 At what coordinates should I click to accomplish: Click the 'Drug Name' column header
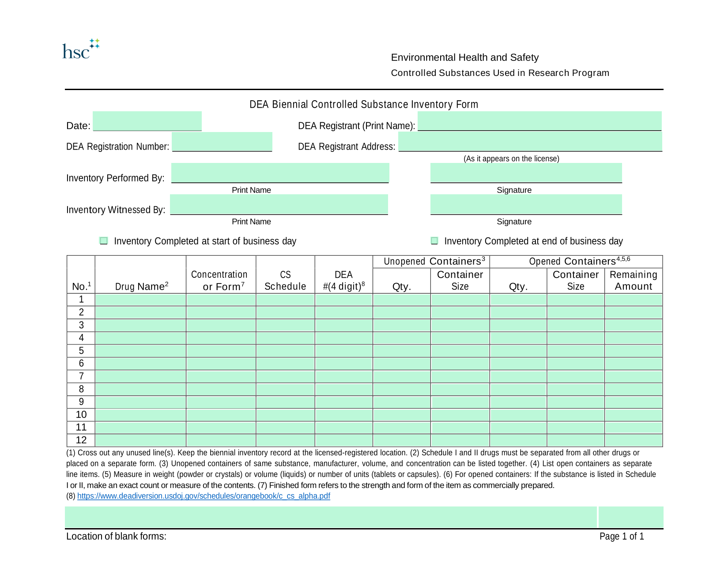coord(142,287)
